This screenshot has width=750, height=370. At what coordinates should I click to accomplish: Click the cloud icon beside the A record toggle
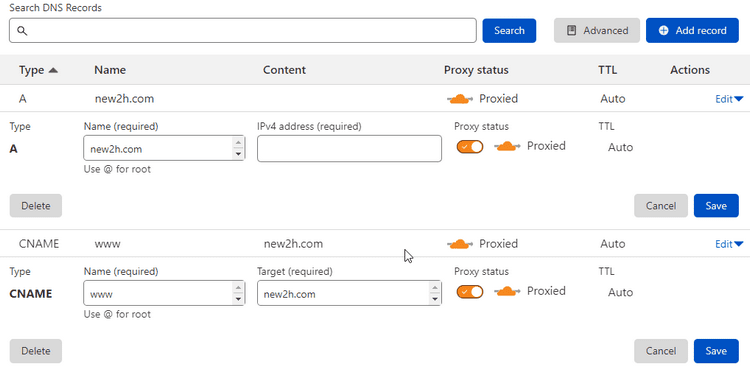[x=507, y=146]
